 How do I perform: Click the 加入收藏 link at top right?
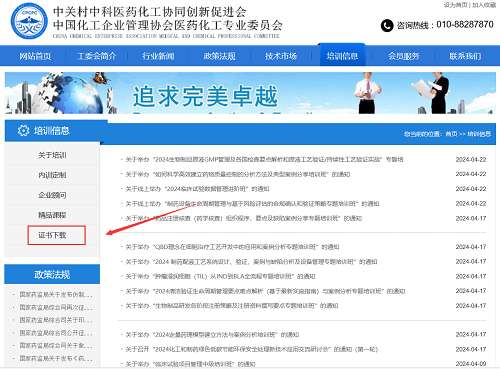point(484,5)
